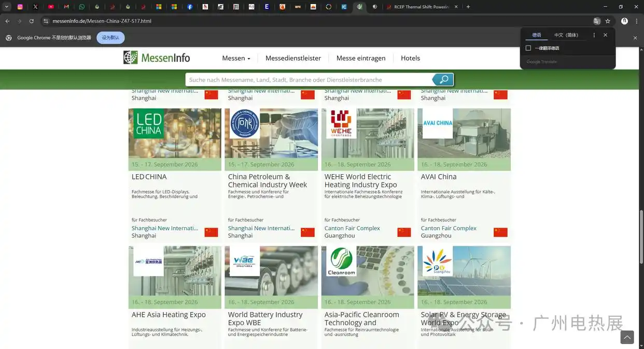Open Canton Fair Complex link under AVAI China

(449, 228)
